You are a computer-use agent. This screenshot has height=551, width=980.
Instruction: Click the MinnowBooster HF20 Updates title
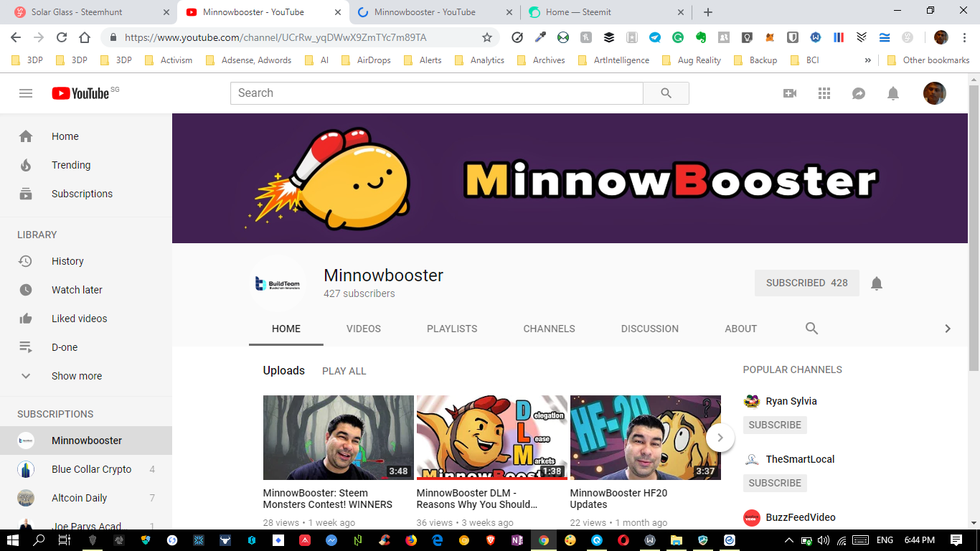click(618, 499)
